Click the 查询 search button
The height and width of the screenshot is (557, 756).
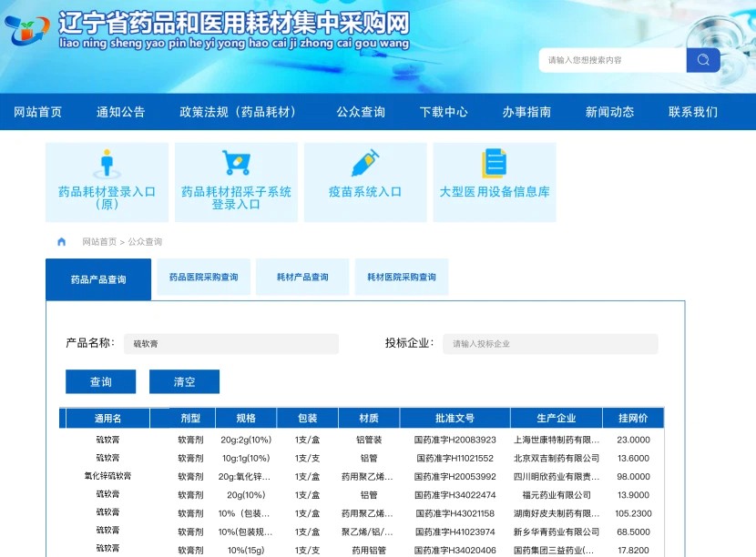point(100,381)
